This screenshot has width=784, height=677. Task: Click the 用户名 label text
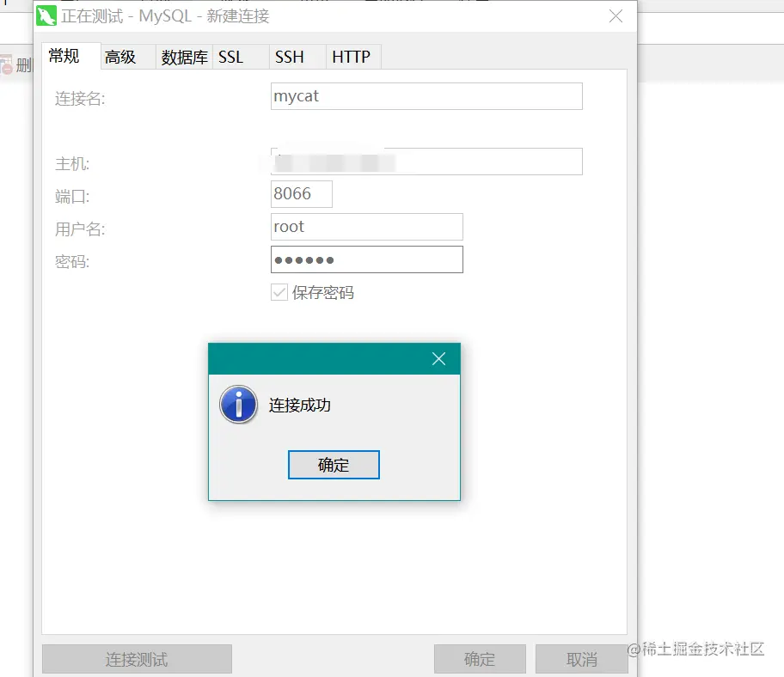pyautogui.click(x=80, y=229)
